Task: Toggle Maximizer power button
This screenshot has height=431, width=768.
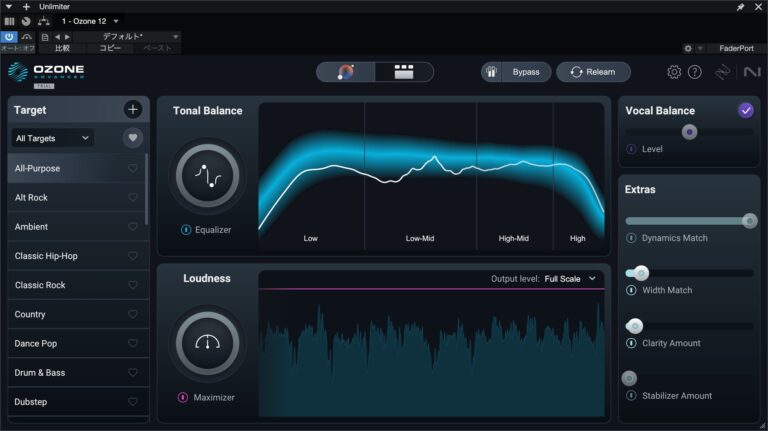Action: [x=183, y=397]
